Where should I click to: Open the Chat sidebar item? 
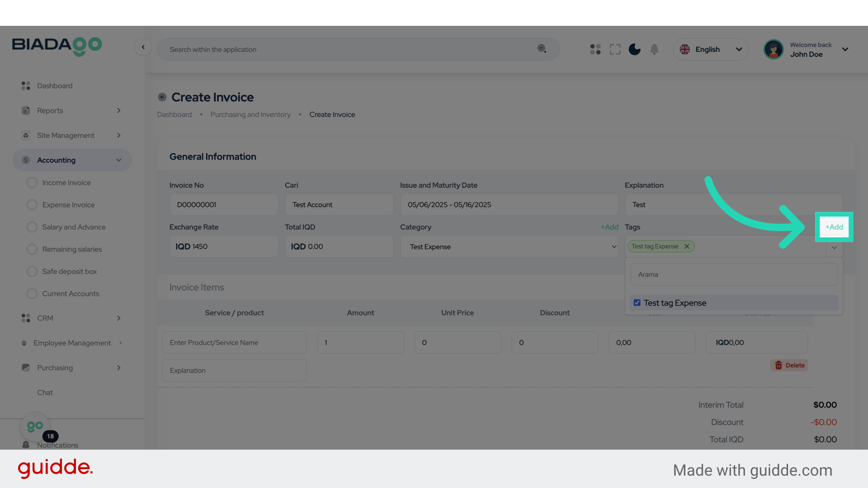(45, 393)
